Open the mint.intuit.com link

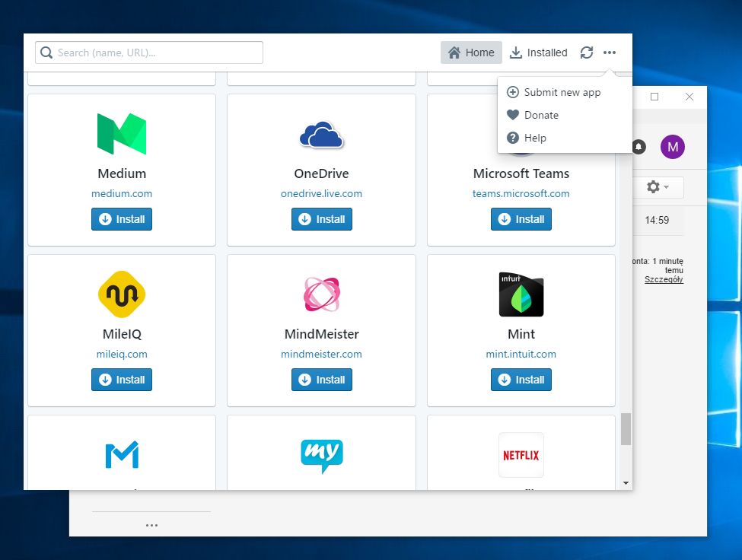coord(521,355)
